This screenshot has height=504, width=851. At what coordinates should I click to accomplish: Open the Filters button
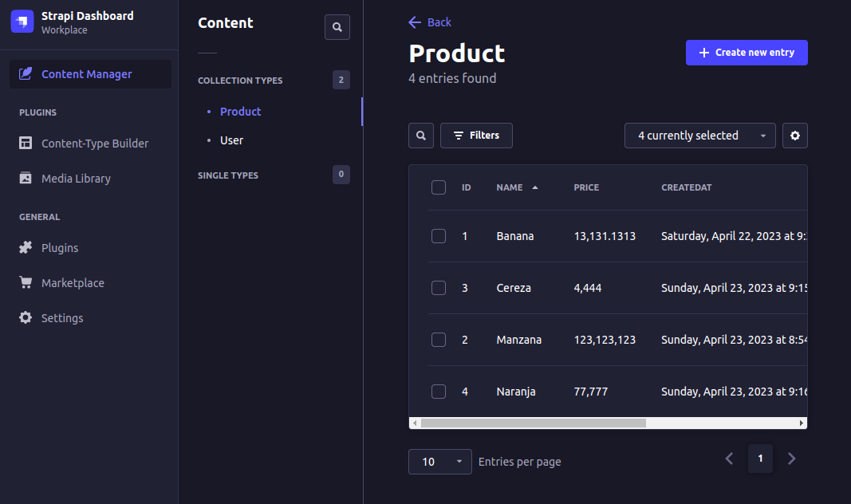[476, 136]
